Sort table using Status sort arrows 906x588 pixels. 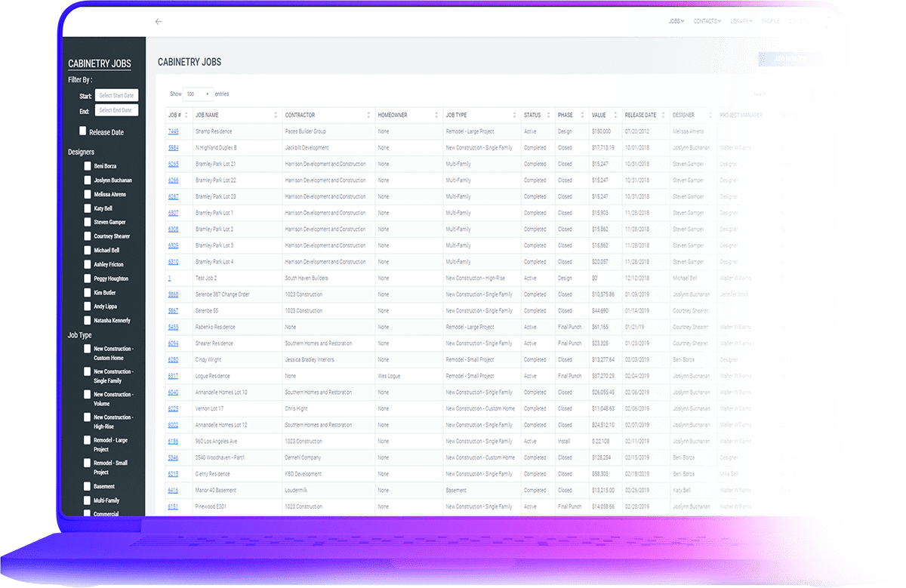point(548,115)
